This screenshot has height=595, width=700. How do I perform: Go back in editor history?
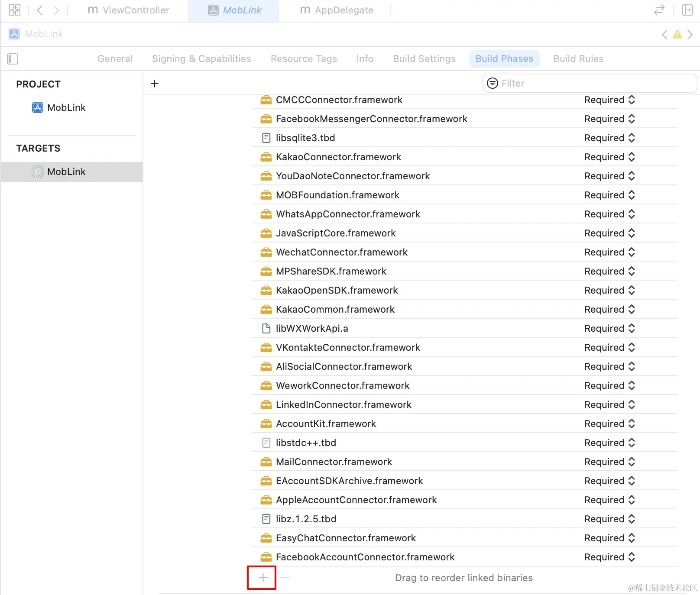[40, 10]
